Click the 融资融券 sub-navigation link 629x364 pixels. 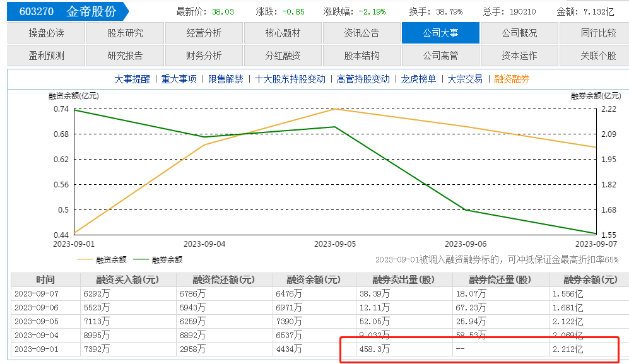coord(512,79)
